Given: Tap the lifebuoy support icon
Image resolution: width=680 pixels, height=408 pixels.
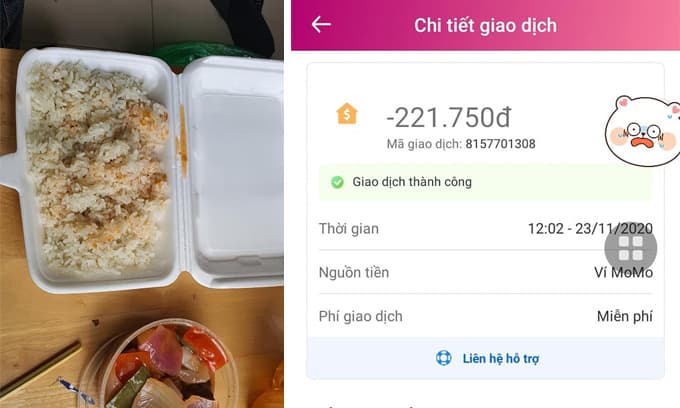Looking at the screenshot, I should click(443, 358).
